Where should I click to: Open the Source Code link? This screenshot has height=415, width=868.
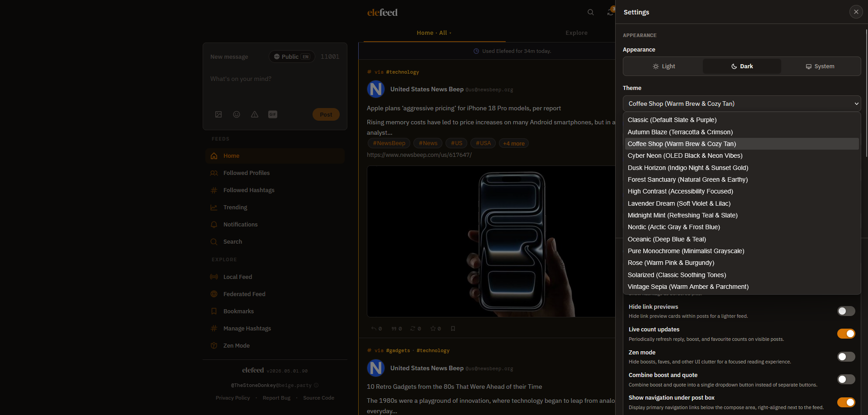319,398
